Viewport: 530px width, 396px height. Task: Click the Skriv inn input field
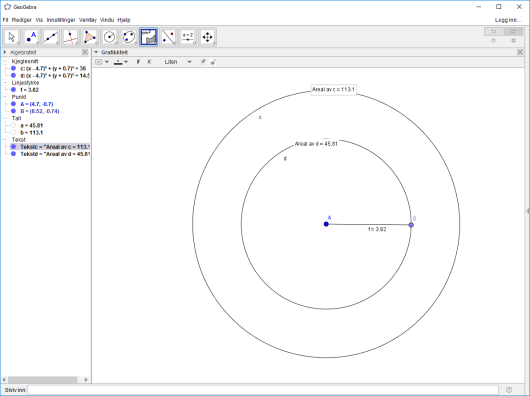pyautogui.click(x=263, y=390)
